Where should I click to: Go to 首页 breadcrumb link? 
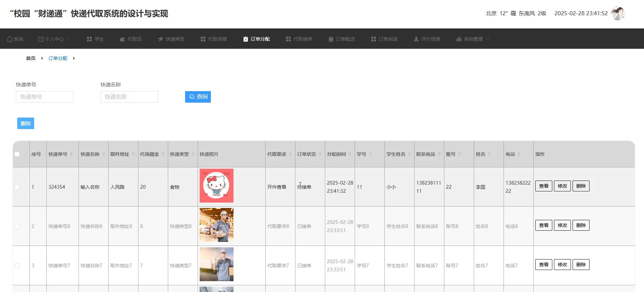tap(31, 58)
